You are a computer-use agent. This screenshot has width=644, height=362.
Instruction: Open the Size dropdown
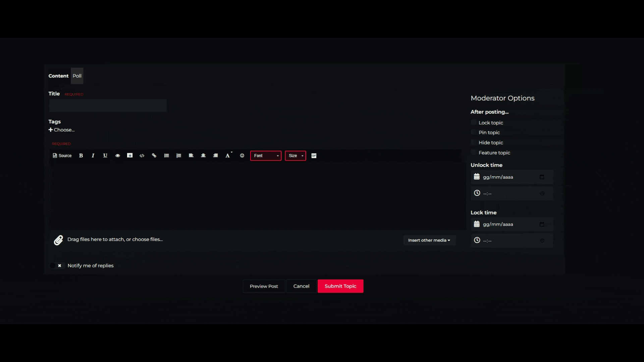[296, 156]
